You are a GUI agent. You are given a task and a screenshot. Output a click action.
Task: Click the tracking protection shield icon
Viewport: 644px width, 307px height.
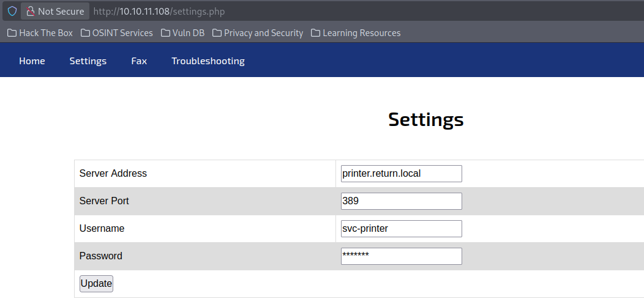(x=12, y=11)
